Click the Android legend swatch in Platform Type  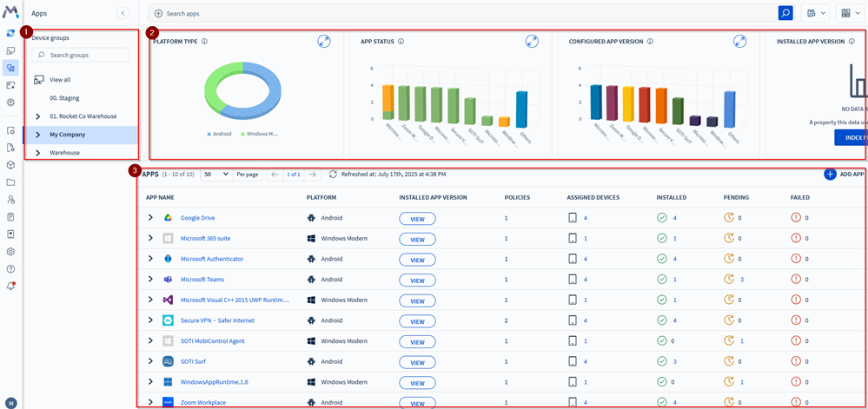(x=209, y=134)
